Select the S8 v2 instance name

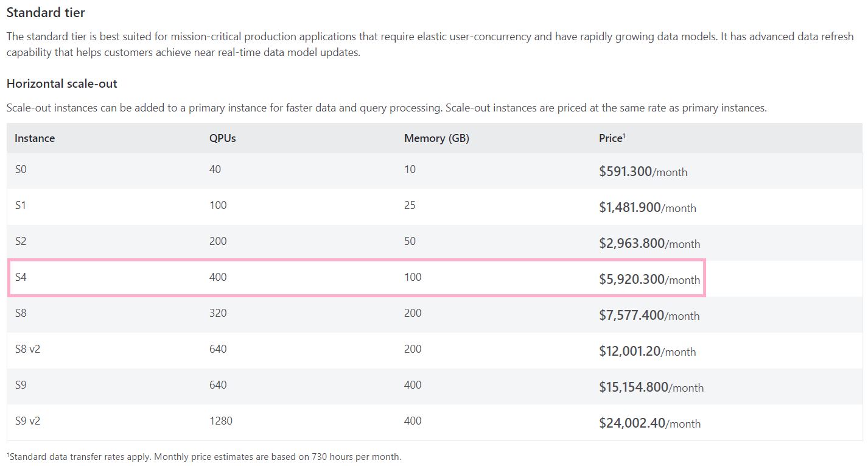point(27,349)
